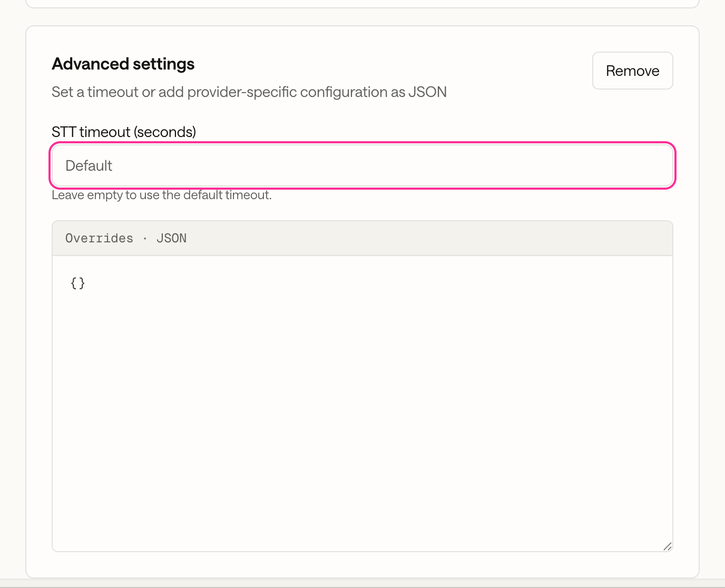
Task: Click the "Leave empty to use the default timeout." hint
Action: (x=162, y=195)
